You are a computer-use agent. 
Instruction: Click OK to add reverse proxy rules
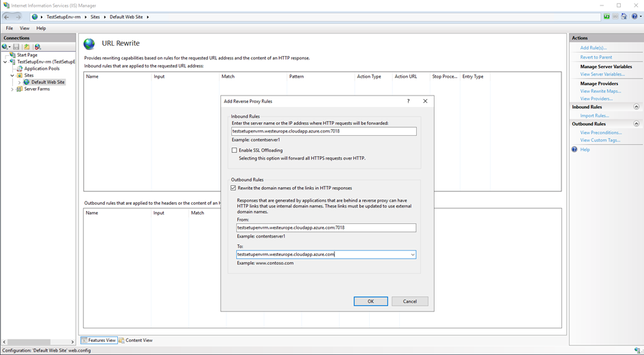pos(370,301)
